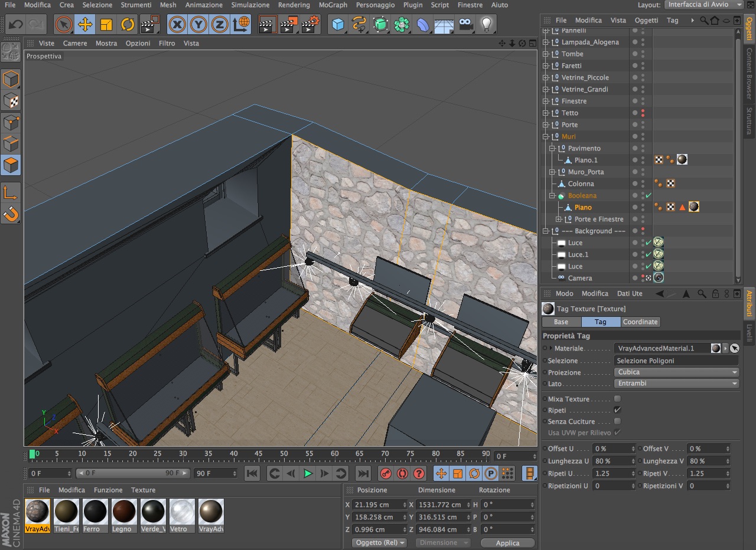Activate the Move tool in the top toolbar
The image size is (756, 550).
[x=85, y=25]
